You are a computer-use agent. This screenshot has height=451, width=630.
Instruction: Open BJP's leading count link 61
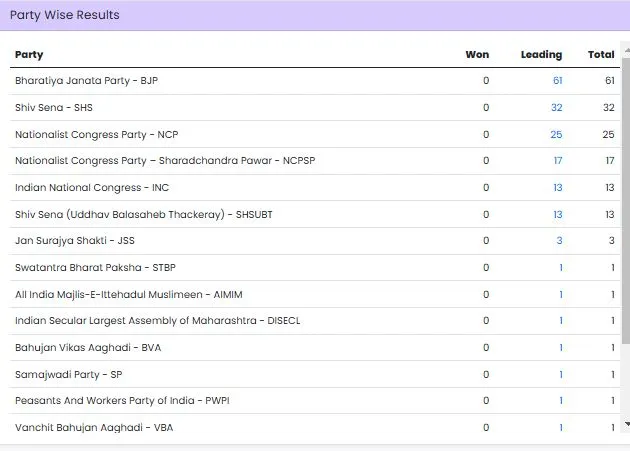click(x=557, y=81)
